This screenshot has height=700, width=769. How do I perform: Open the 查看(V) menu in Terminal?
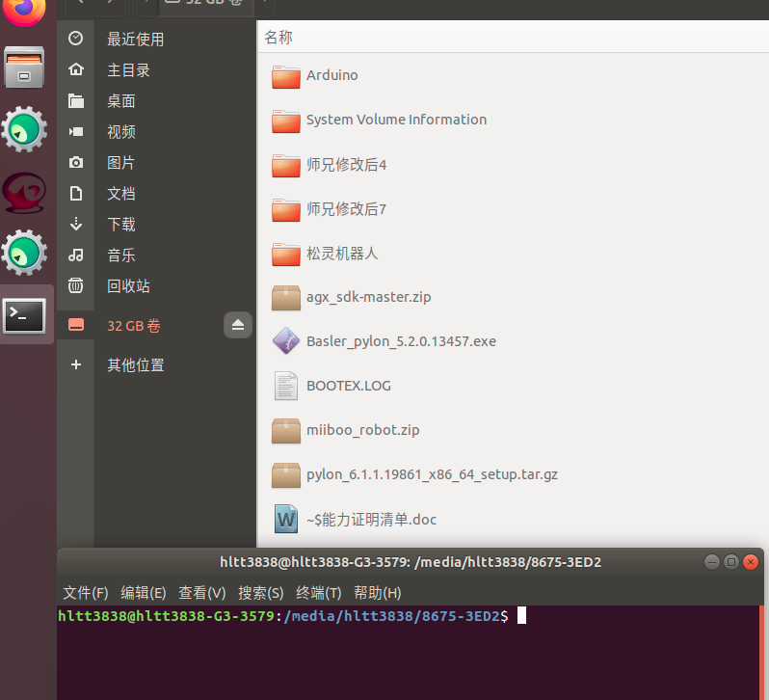click(x=201, y=593)
